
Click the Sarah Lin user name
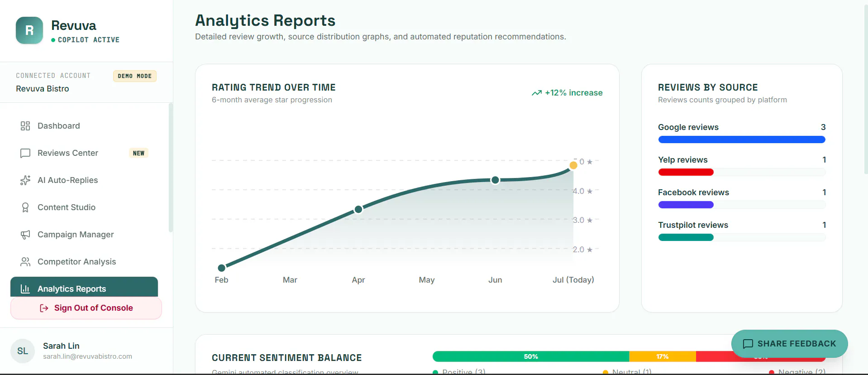(x=61, y=346)
